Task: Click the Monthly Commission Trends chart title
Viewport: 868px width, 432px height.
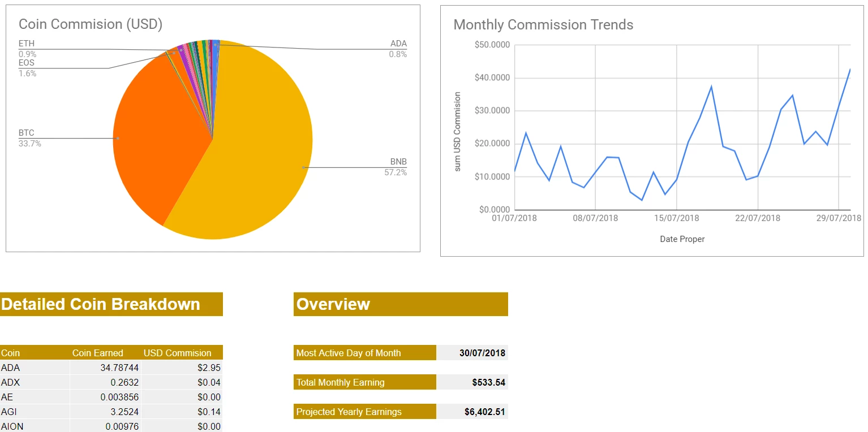Action: (543, 25)
